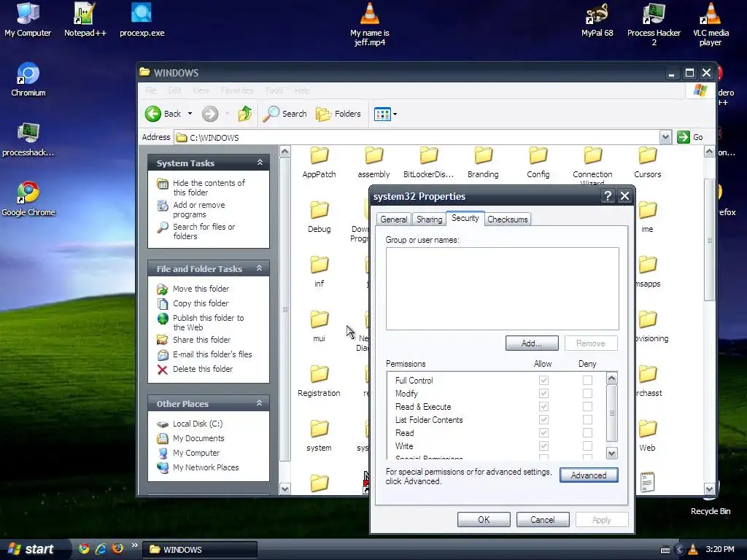Switch to the Sharing tab
This screenshot has width=747, height=560.
pos(429,219)
